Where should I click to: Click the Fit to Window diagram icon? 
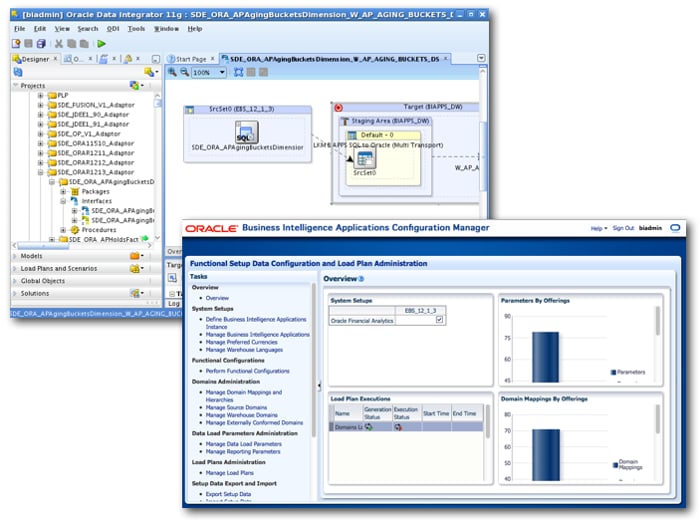[x=239, y=72]
